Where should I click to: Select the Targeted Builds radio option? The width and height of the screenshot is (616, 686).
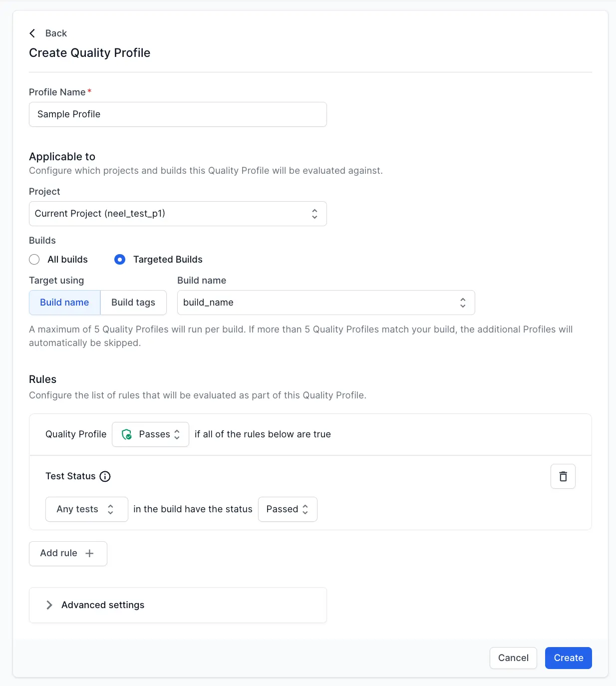point(120,260)
